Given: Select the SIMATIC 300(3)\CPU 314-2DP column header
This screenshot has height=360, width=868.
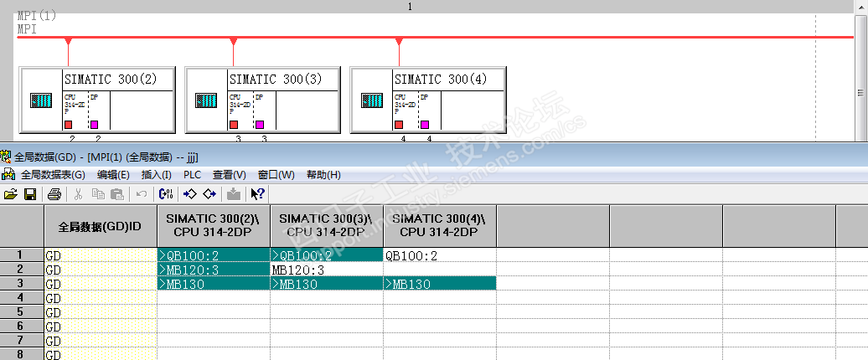Looking at the screenshot, I should click(327, 225).
